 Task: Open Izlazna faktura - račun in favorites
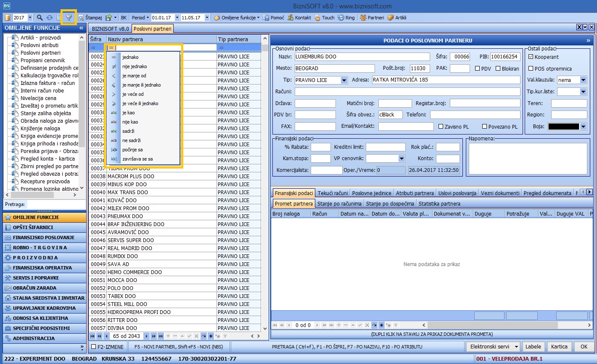pyautogui.click(x=48, y=83)
